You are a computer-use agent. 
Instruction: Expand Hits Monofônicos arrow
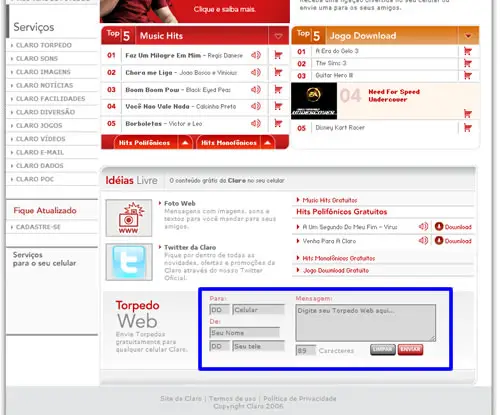click(x=267, y=143)
